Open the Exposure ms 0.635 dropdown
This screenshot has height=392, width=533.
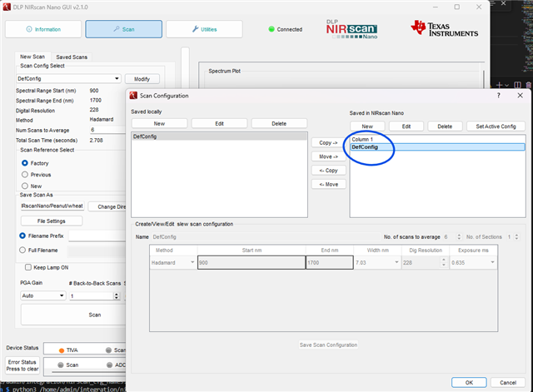[473, 262]
